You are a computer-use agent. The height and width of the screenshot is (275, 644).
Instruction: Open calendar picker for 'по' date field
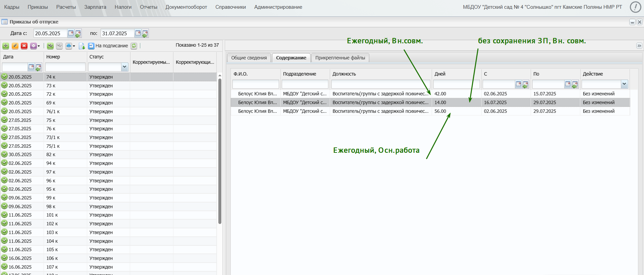click(138, 33)
